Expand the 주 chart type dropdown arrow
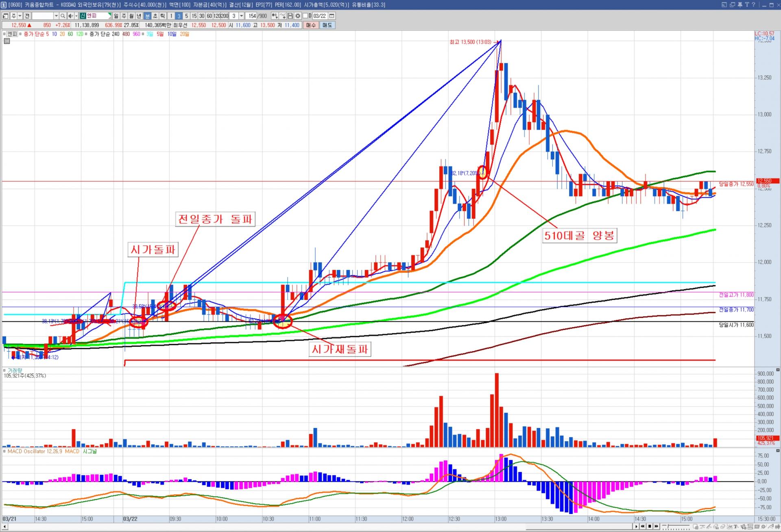 pyautogui.click(x=20, y=16)
